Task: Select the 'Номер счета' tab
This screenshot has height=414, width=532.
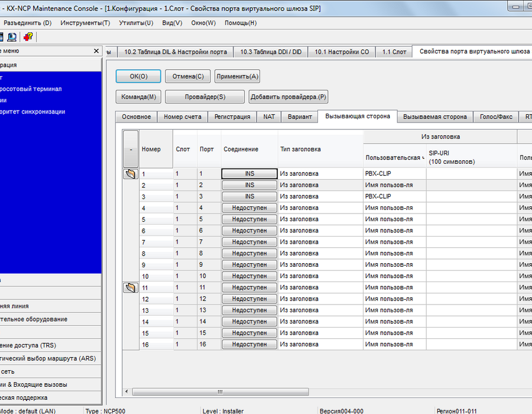Action: click(x=183, y=117)
